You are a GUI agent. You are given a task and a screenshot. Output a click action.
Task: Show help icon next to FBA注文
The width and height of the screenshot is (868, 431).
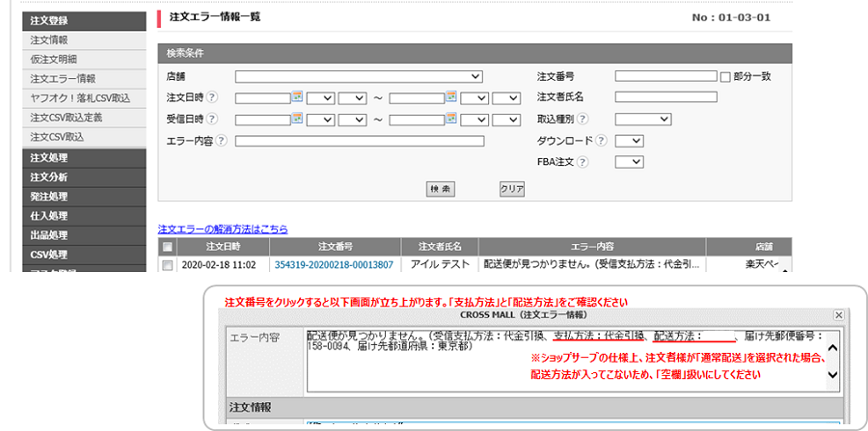pos(583,162)
